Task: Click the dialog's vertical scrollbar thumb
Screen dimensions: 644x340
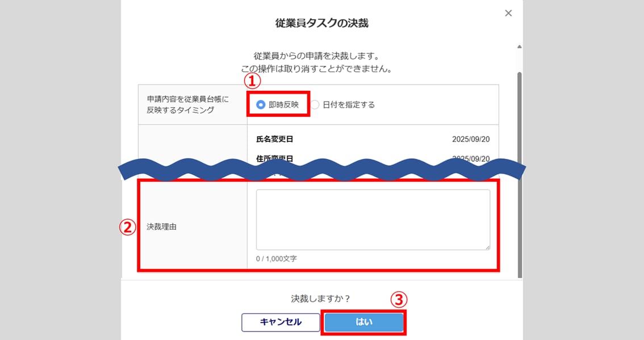Action: click(x=519, y=170)
